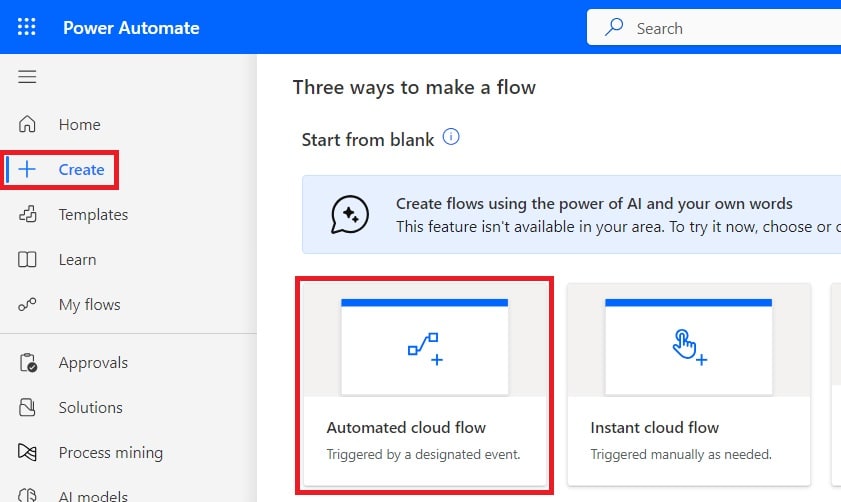Choose the Instant cloud flow card
This screenshot has height=502, width=841.
coord(689,385)
